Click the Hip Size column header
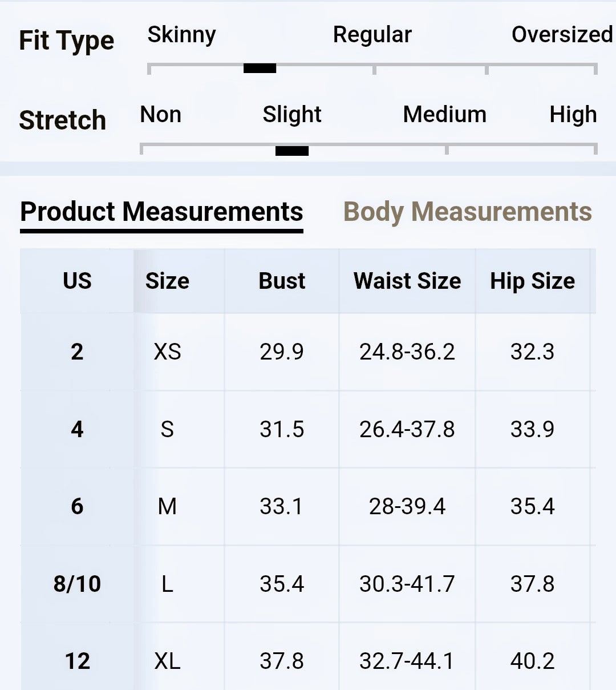616x690 pixels. tap(532, 281)
